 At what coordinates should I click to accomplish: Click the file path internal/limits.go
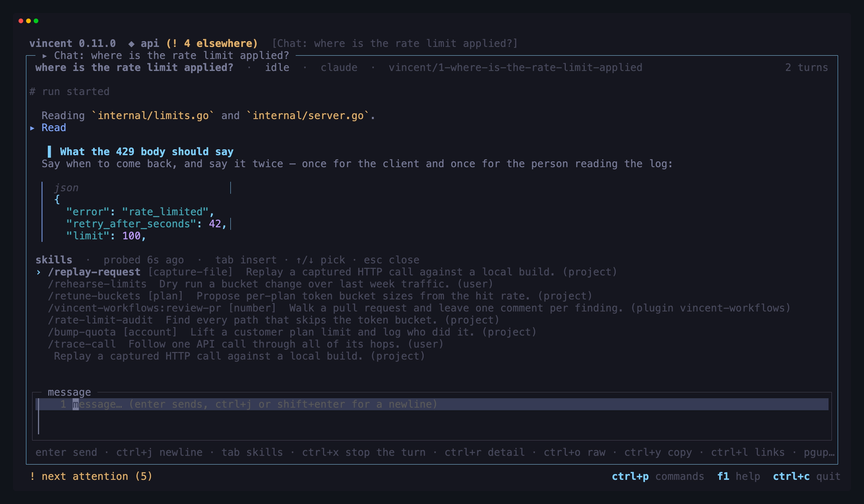[x=153, y=116]
